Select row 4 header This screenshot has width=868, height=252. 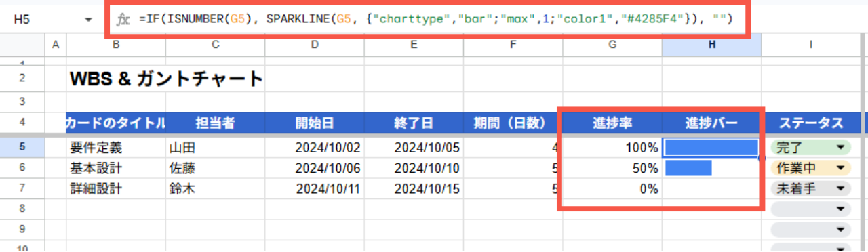click(x=22, y=123)
